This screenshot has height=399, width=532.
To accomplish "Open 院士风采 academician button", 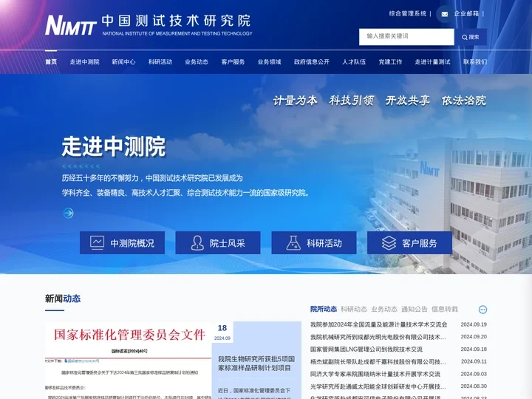I will click(218, 242).
